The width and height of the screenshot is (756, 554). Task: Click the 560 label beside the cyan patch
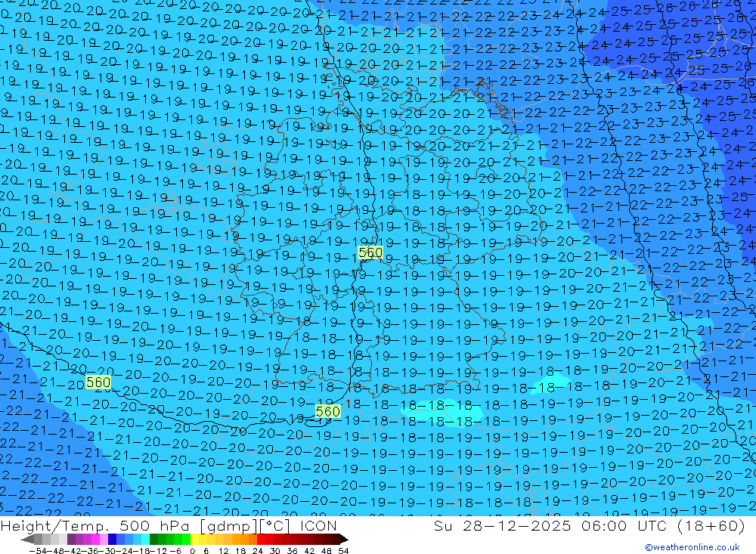click(x=328, y=411)
